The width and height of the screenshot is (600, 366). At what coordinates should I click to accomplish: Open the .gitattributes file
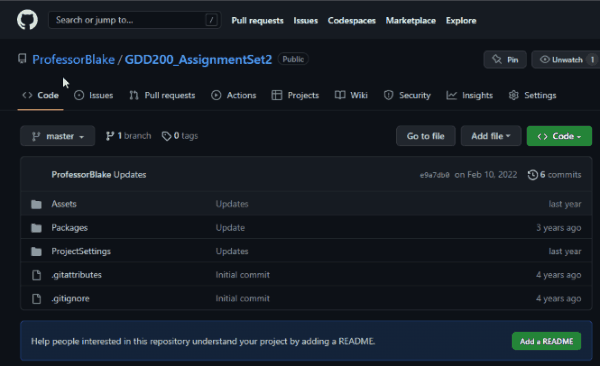[77, 275]
